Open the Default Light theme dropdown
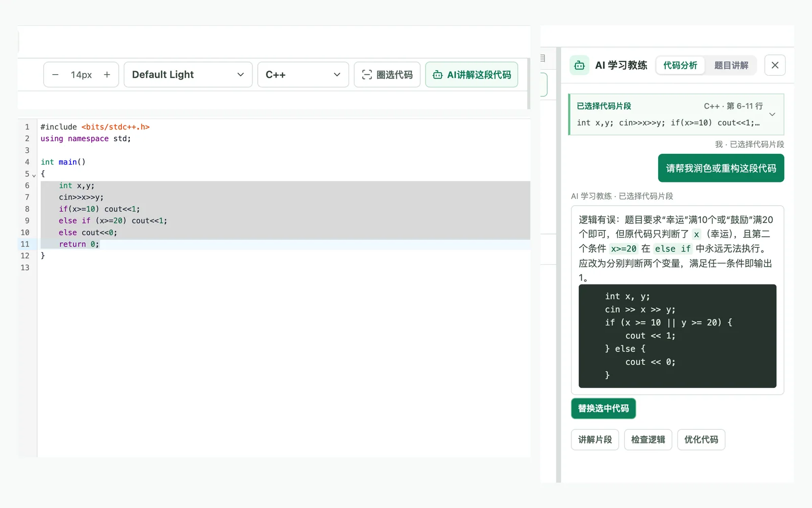Screen dimensions: 812x508 coord(188,75)
